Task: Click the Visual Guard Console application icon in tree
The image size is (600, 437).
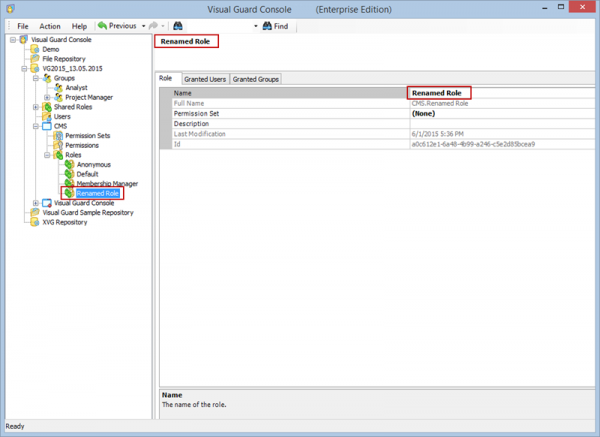Action: [47, 203]
